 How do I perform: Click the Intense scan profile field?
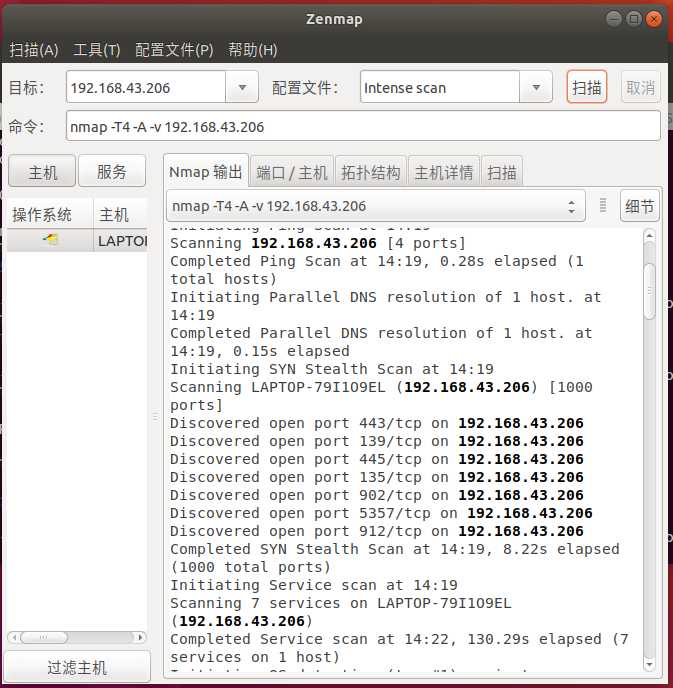(440, 87)
